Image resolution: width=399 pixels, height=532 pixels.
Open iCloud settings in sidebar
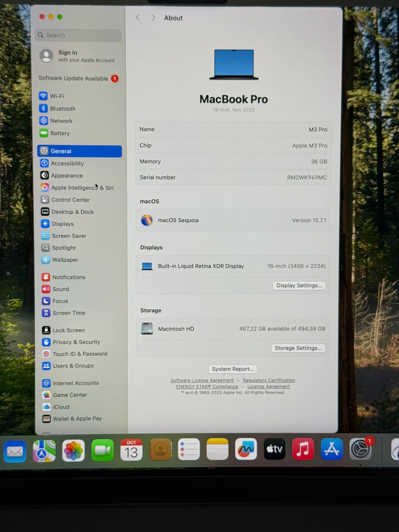(56, 406)
